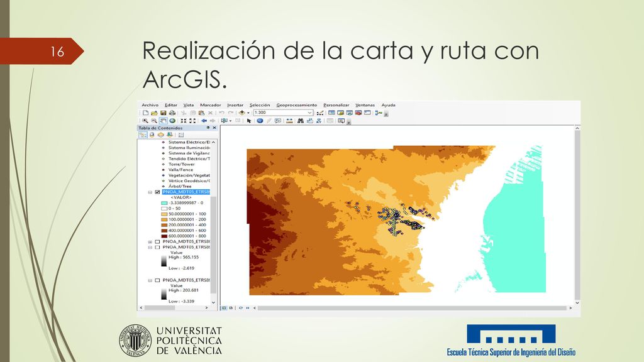Click the map horizontal scrollbar

click(411, 308)
